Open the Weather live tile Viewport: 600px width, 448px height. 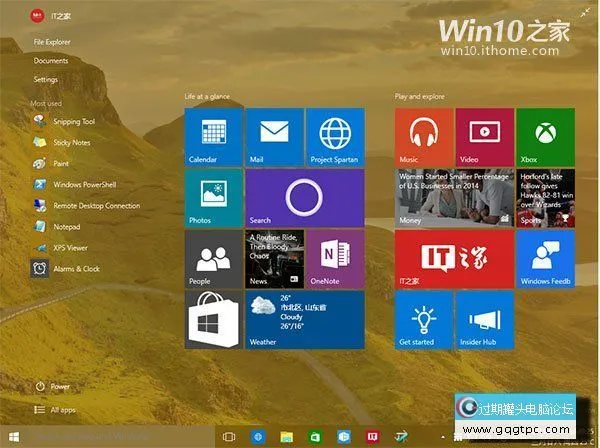point(304,320)
